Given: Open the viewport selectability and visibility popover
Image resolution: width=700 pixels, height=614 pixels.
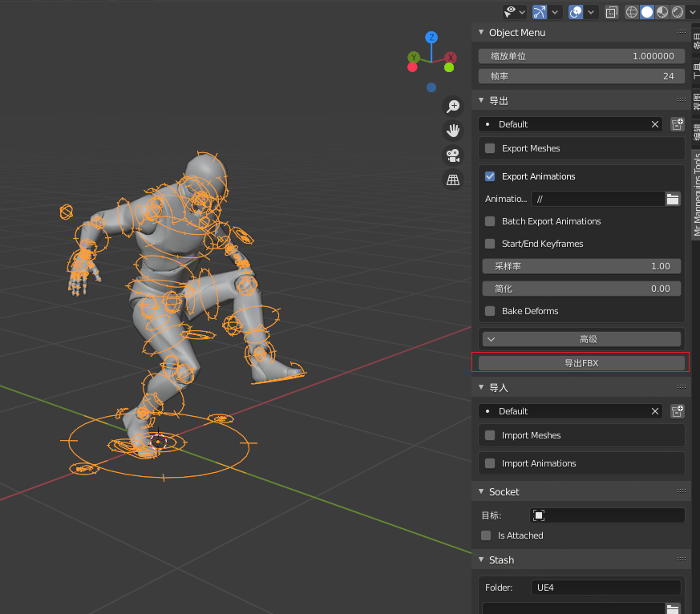Looking at the screenshot, I should 514,12.
